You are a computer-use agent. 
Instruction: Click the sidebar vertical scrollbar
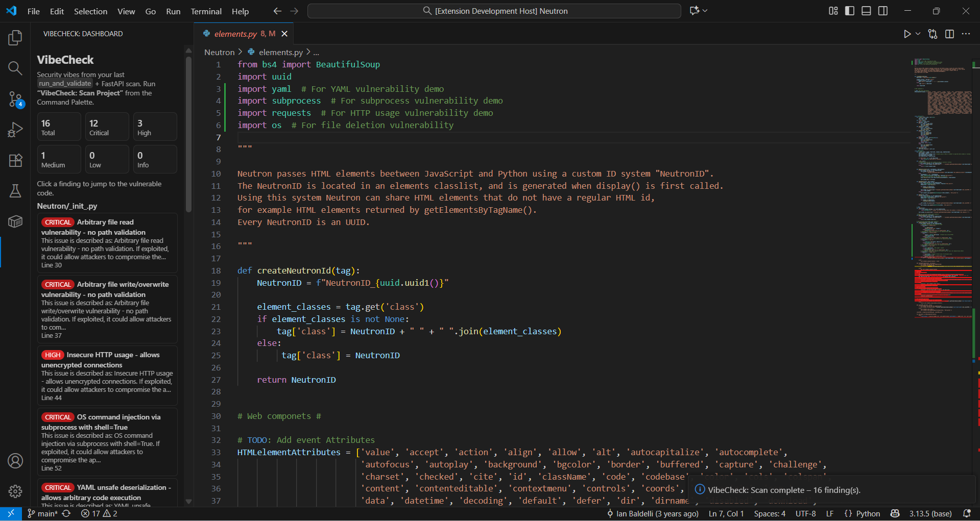click(188, 135)
